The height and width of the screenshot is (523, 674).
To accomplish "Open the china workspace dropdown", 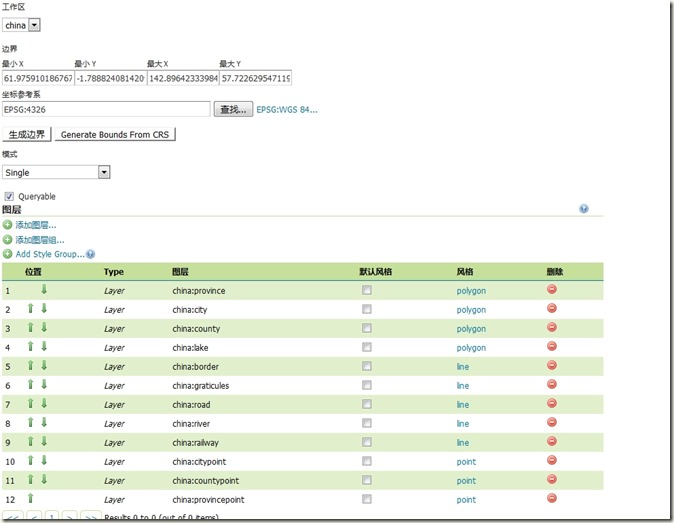I will [21, 25].
